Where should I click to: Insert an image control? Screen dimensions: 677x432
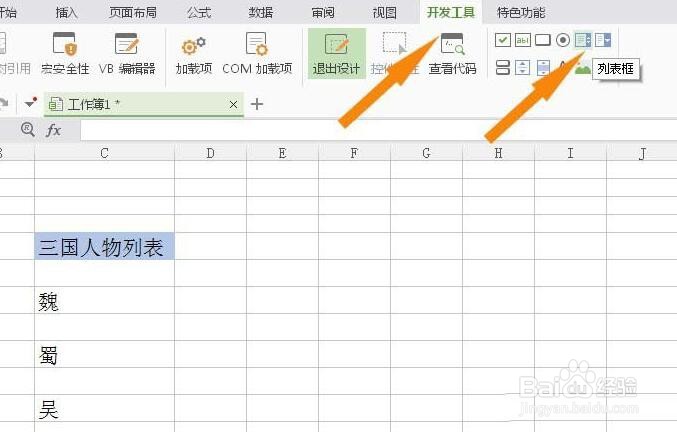582,68
